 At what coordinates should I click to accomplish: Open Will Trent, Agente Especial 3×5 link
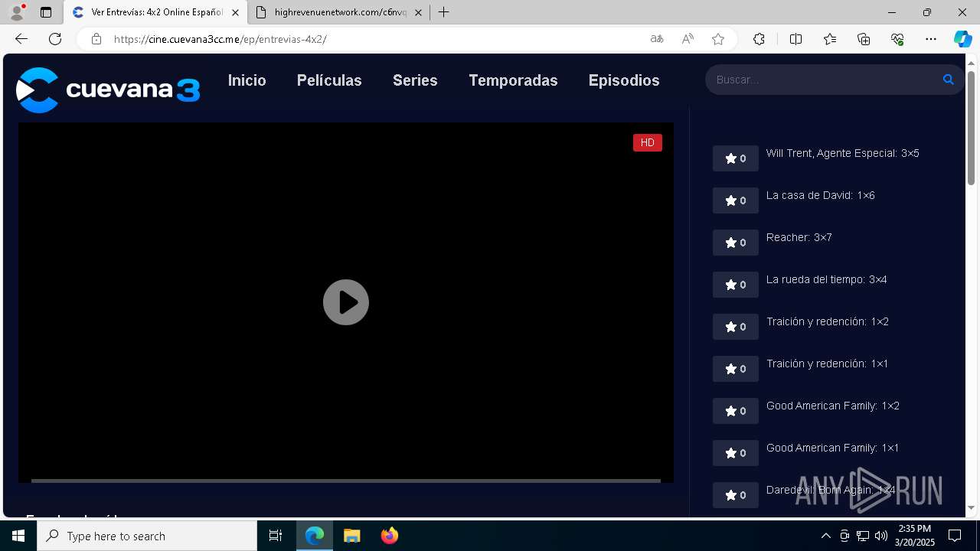843,153
